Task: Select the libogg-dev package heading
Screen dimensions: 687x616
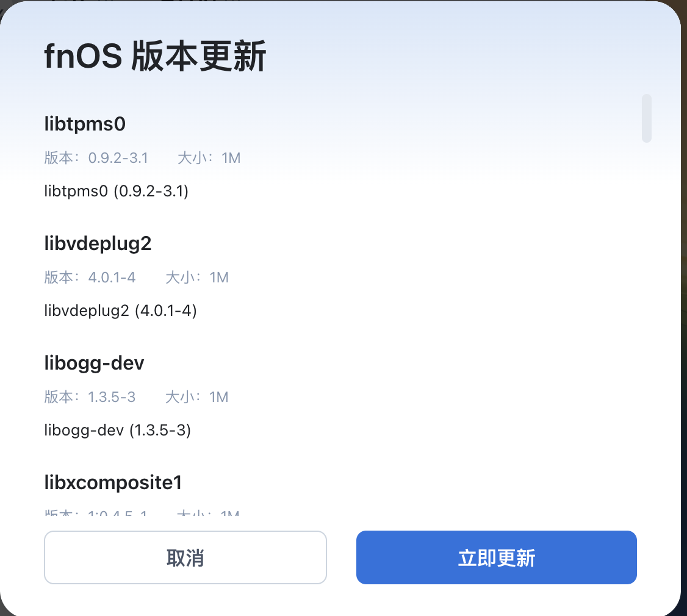Action: coord(95,364)
